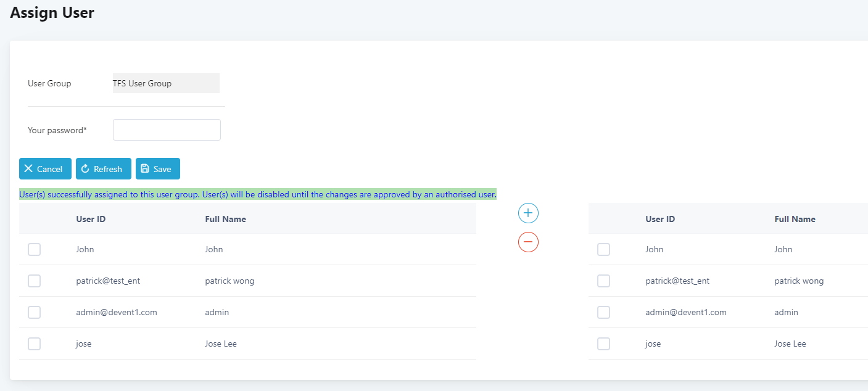The width and height of the screenshot is (868, 391).
Task: Click the TFS User Group field
Action: point(166,83)
